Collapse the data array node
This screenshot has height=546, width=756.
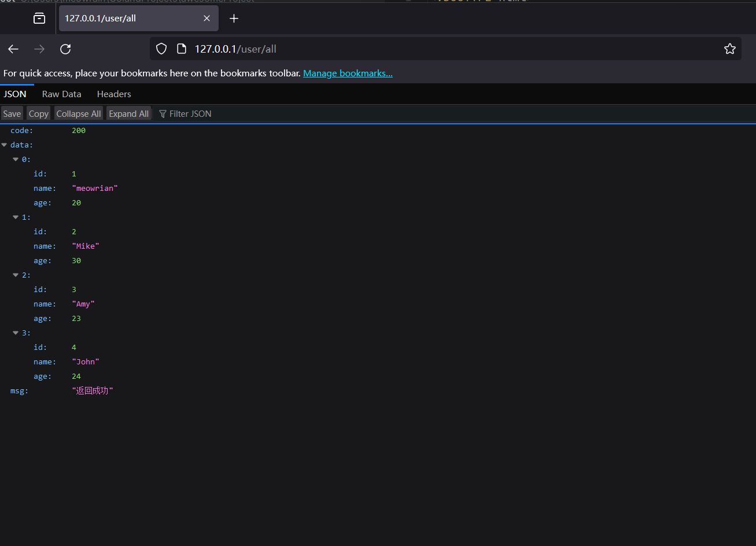[x=5, y=145]
